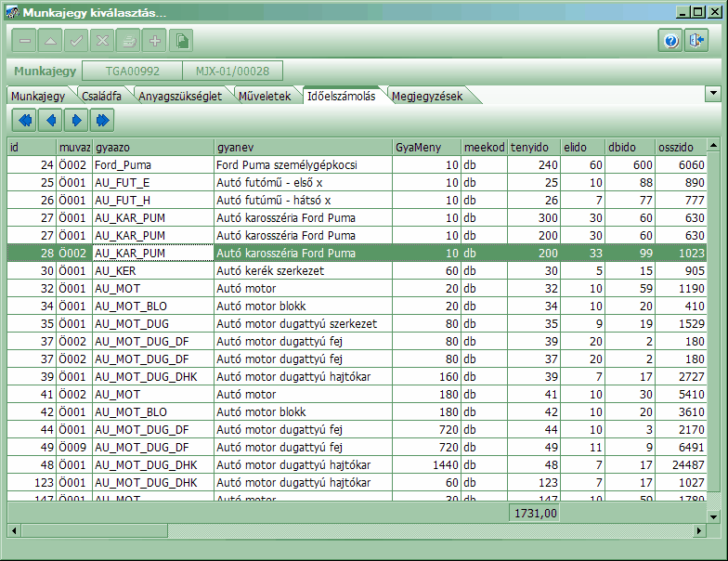The height and width of the screenshot is (561, 728).
Task: Click the up triangle edit toolbar icon
Action: coord(50,41)
